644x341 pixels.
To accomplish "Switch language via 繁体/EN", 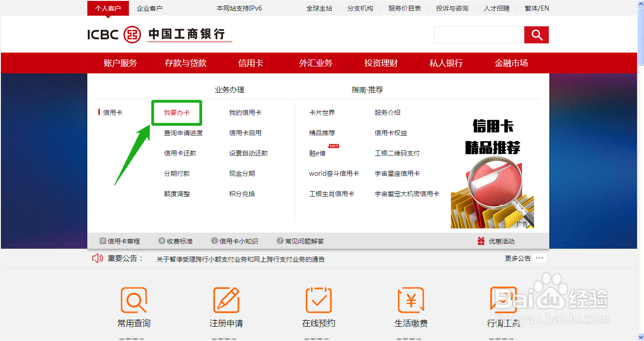I will 537,8.
